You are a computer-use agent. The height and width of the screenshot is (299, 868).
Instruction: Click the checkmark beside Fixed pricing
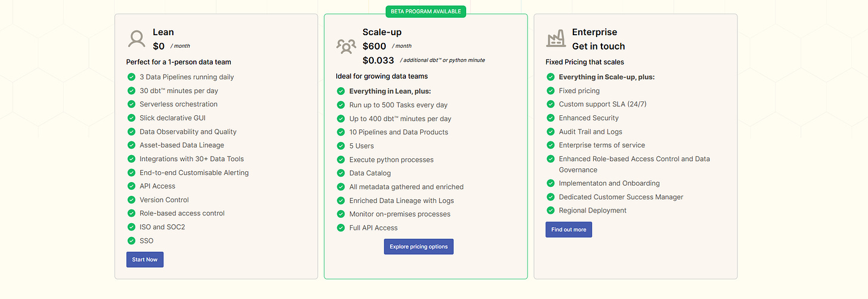click(551, 91)
